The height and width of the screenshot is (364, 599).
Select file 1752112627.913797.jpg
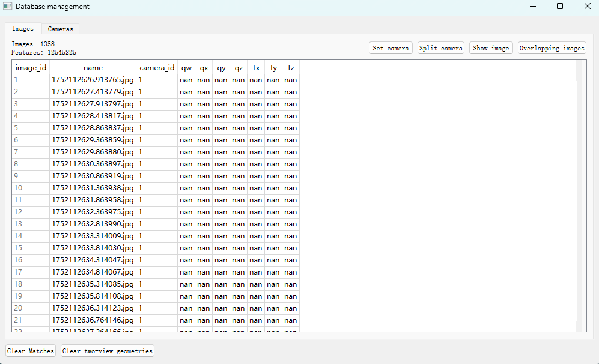pyautogui.click(x=93, y=104)
